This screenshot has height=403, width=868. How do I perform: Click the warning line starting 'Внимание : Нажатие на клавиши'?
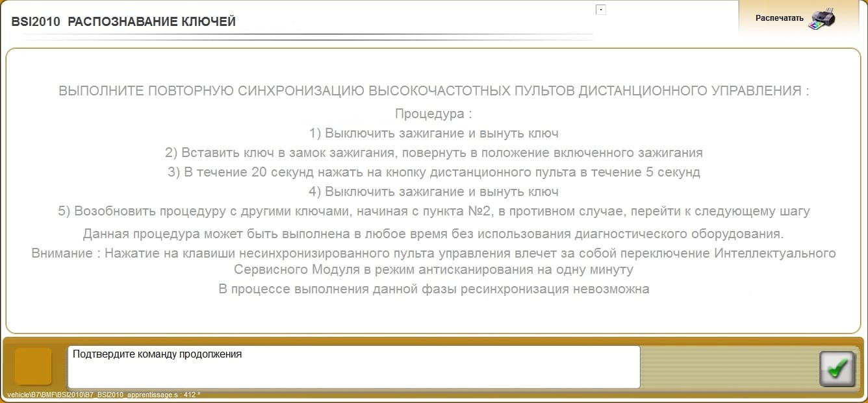click(434, 253)
